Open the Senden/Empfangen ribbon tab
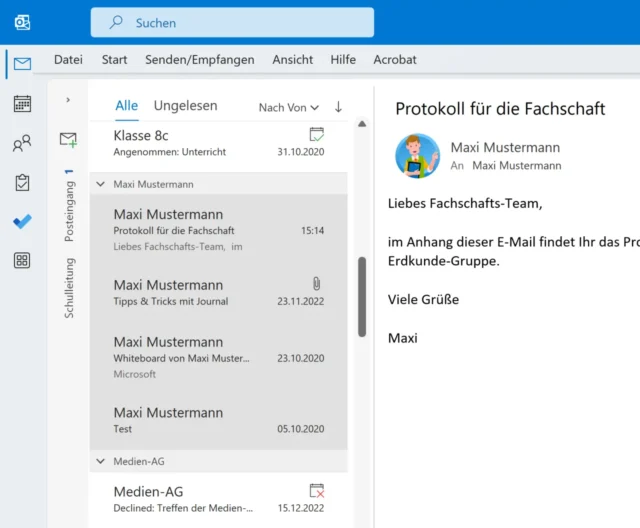Viewport: 640px width, 528px height. (199, 60)
